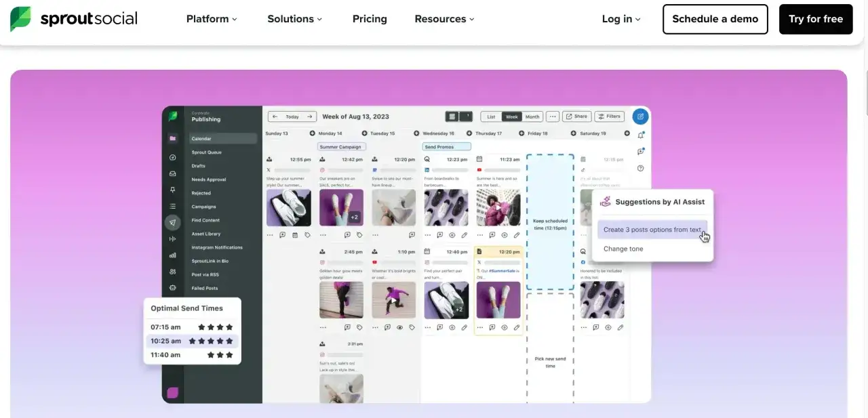The width and height of the screenshot is (868, 418).
Task: Select the blue Compose pencil icon
Action: tap(640, 117)
